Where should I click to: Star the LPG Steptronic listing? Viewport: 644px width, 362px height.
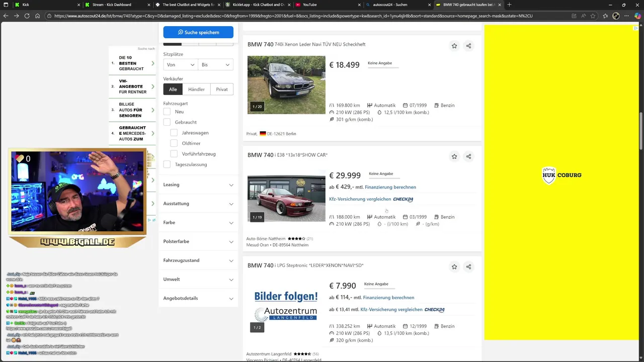(x=454, y=267)
